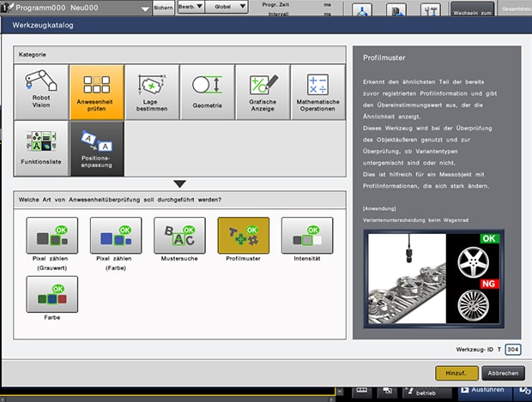Click the Sichern button in toolbar
The height and width of the screenshot is (402, 532).
click(x=162, y=7)
